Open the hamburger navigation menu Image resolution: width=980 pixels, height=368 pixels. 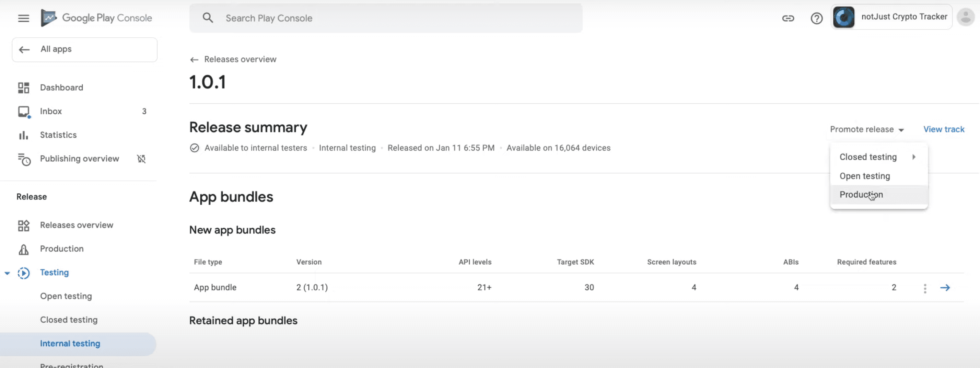[x=24, y=18]
